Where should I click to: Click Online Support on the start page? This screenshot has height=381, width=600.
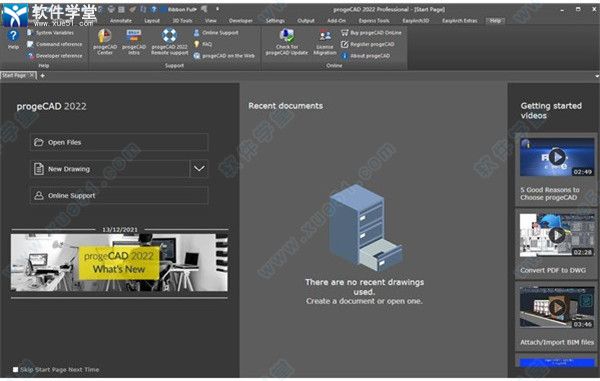coord(119,195)
